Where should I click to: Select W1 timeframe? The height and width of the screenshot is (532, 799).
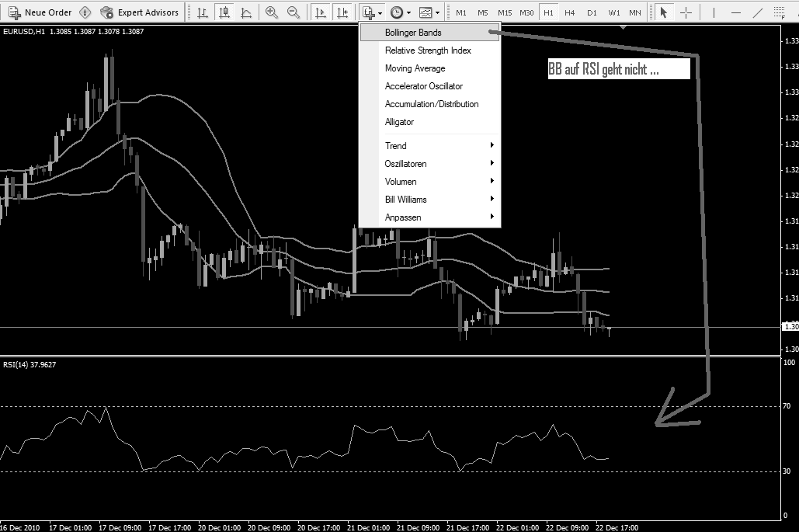click(614, 12)
